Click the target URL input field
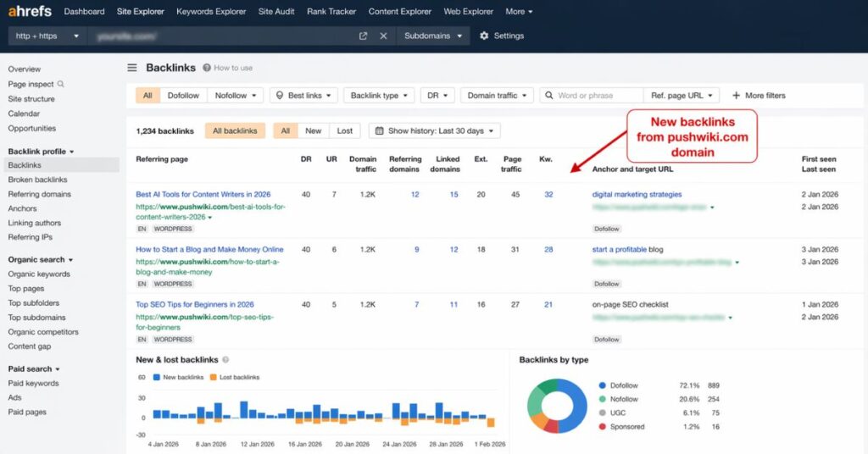This screenshot has width=868, height=454. pos(221,36)
